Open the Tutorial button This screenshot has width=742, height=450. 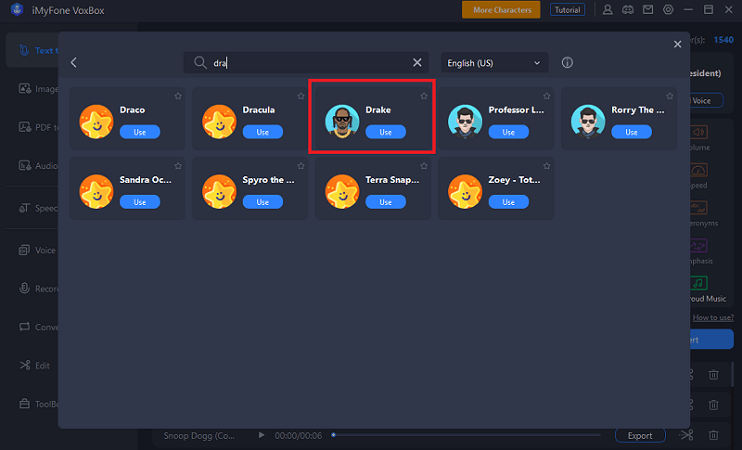pos(567,10)
